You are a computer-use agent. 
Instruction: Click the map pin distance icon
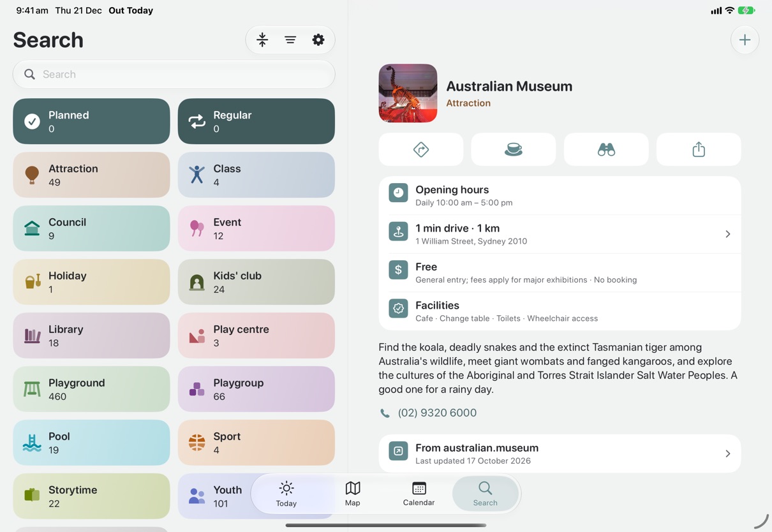[x=398, y=231]
